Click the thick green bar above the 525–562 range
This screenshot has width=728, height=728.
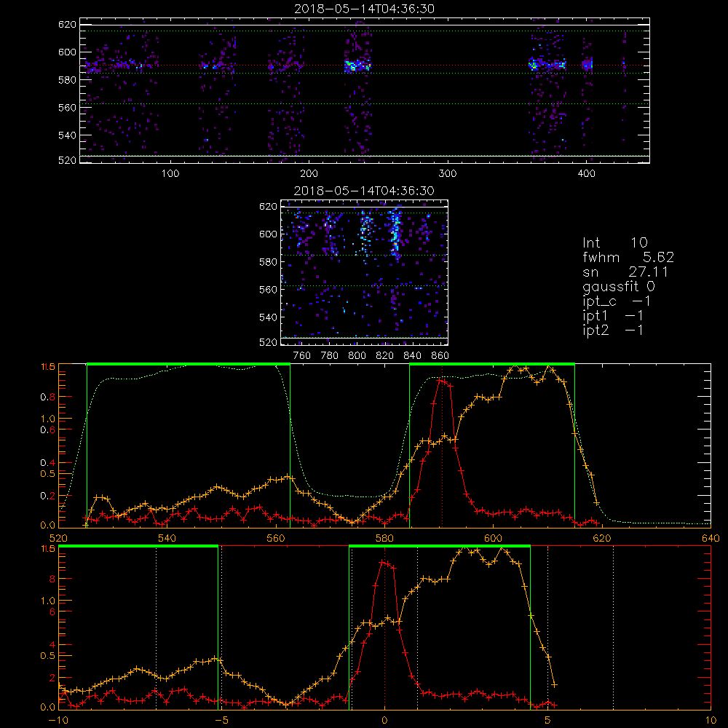[x=189, y=364]
